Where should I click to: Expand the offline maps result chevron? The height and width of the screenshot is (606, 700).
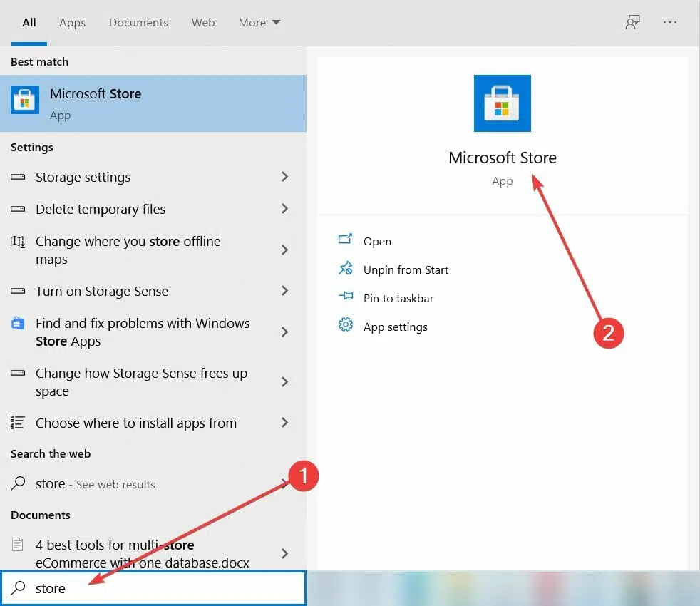(284, 250)
